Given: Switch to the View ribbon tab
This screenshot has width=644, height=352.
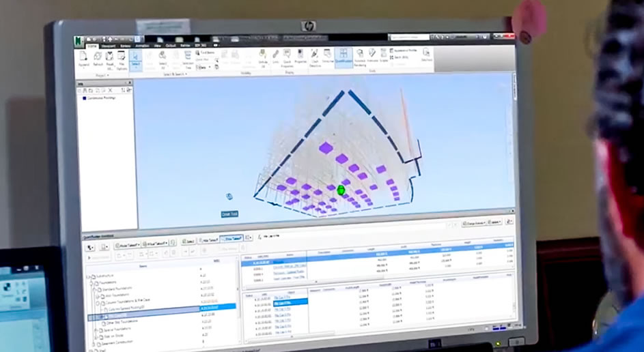Looking at the screenshot, I should (157, 46).
